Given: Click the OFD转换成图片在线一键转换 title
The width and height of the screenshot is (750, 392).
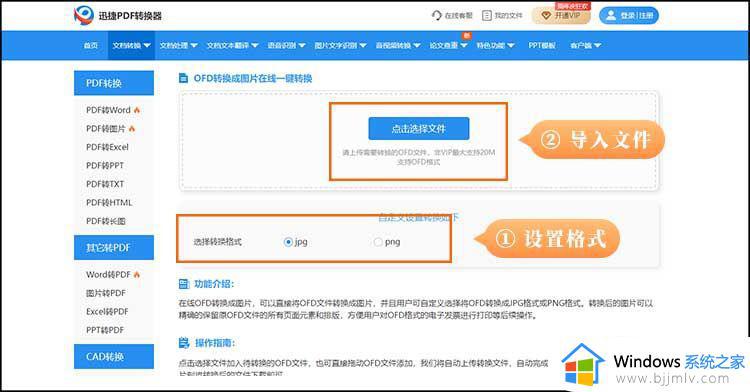Looking at the screenshot, I should pyautogui.click(x=253, y=78).
